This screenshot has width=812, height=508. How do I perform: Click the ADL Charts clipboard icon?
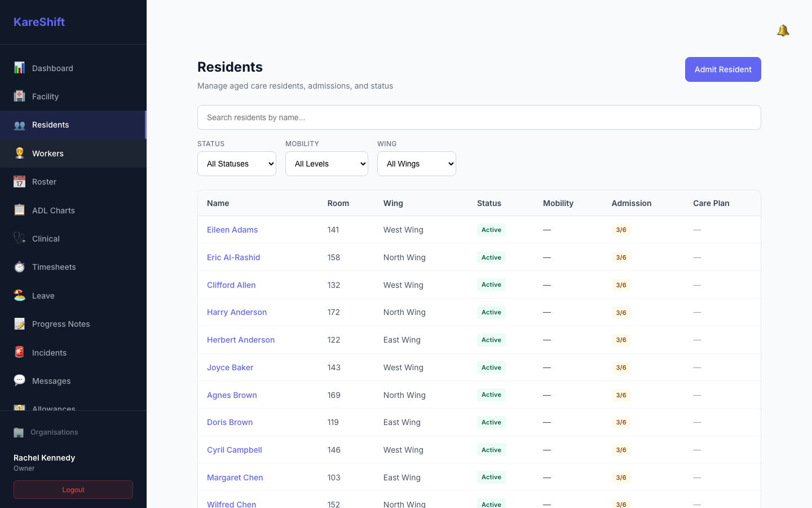coord(19,210)
